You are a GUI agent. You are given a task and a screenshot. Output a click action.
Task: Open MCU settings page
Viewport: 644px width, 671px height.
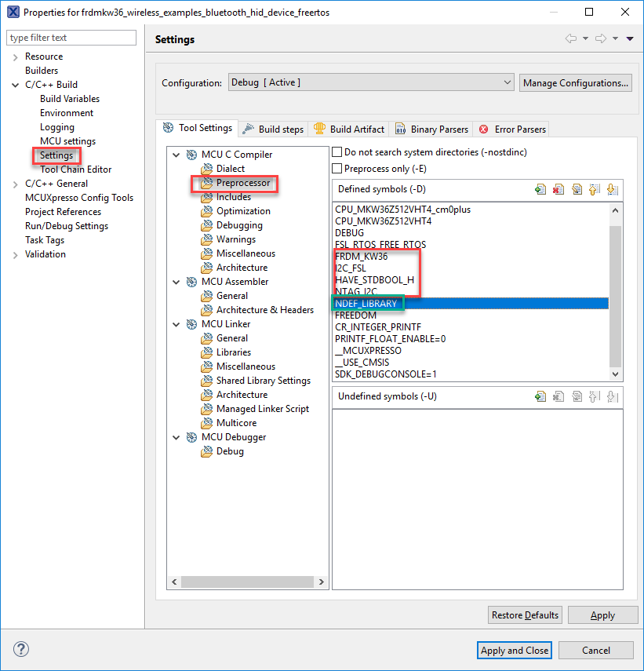(68, 141)
